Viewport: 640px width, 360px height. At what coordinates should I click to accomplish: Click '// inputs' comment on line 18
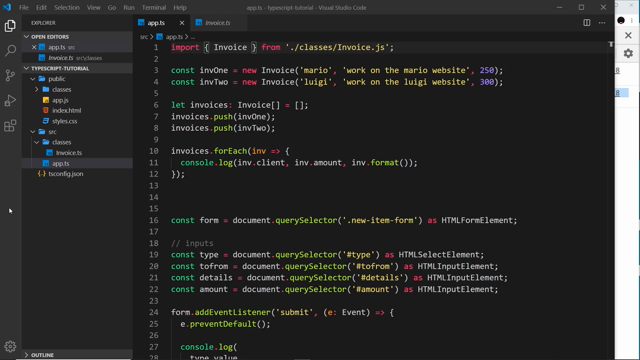(192, 243)
